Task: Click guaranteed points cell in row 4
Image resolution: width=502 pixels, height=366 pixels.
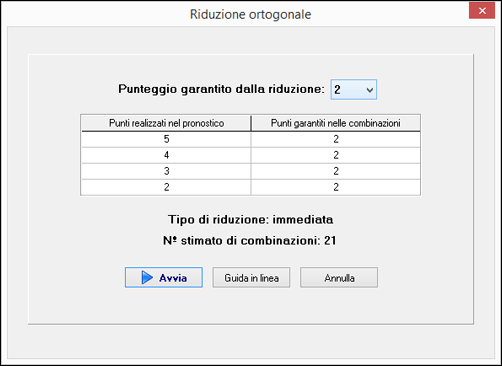Action: pyautogui.click(x=336, y=155)
